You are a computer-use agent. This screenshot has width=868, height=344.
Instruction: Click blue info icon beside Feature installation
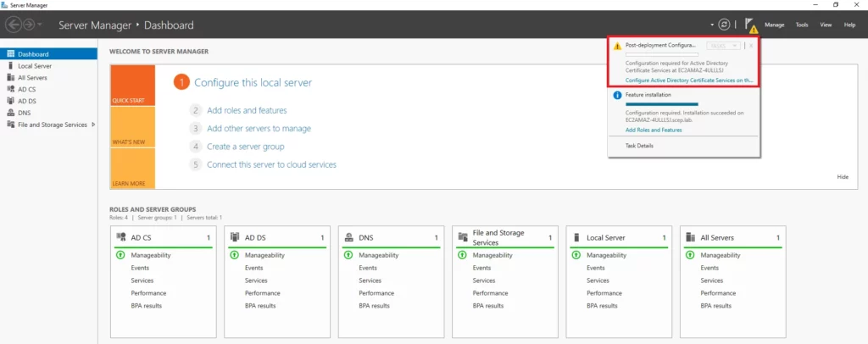coord(617,95)
